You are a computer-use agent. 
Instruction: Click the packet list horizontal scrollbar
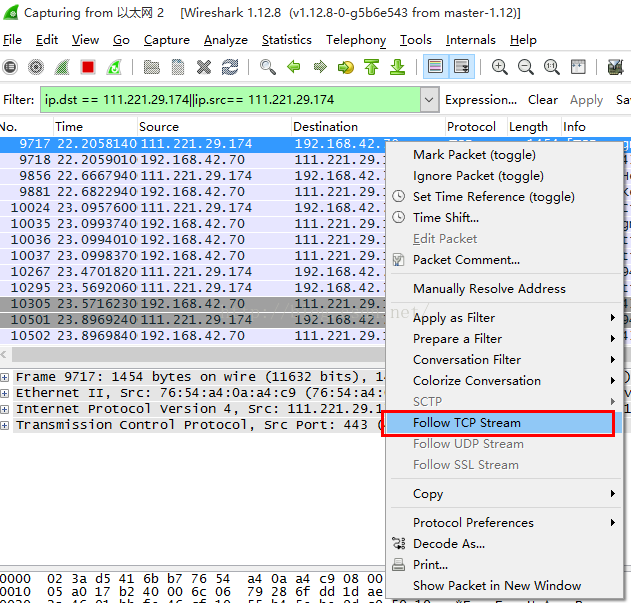[x=198, y=355]
